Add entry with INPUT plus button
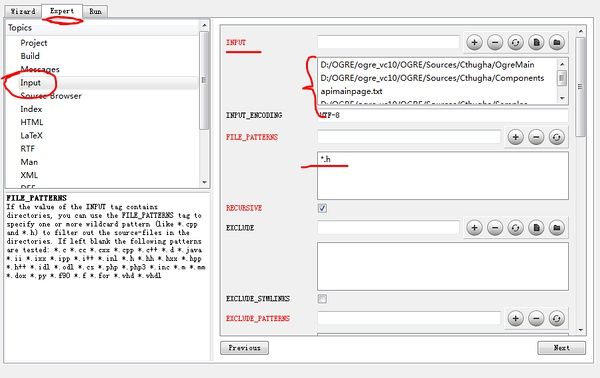Screen dimensions: 600x378 [x=474, y=42]
